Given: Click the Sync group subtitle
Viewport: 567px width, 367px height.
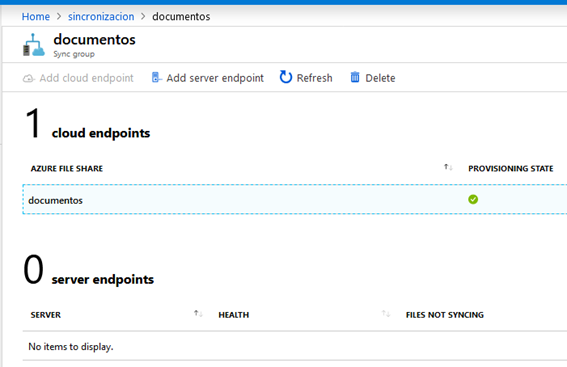Looking at the screenshot, I should [74, 54].
